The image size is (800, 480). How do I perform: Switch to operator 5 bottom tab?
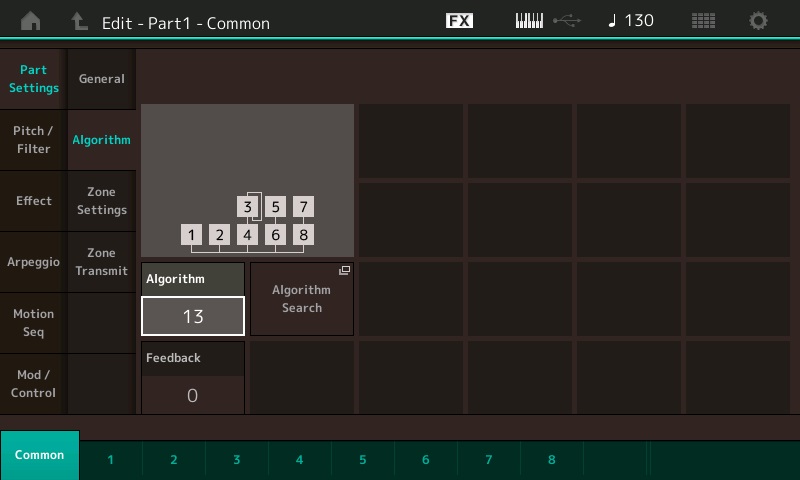click(362, 460)
